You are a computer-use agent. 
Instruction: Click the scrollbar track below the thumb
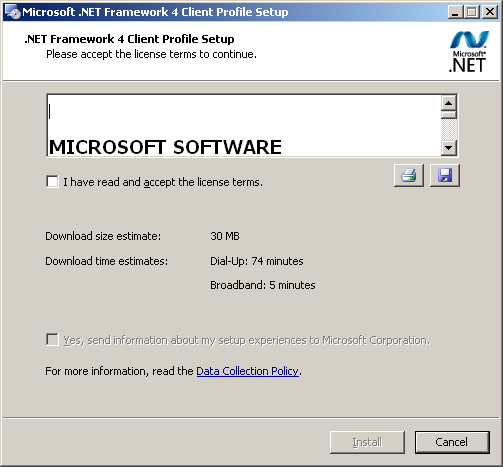(x=449, y=130)
